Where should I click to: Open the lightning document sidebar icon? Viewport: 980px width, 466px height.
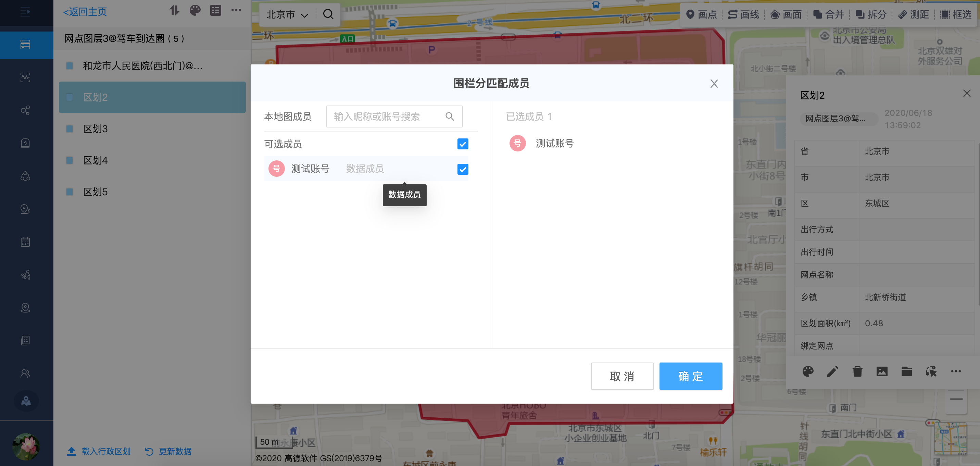click(x=25, y=143)
